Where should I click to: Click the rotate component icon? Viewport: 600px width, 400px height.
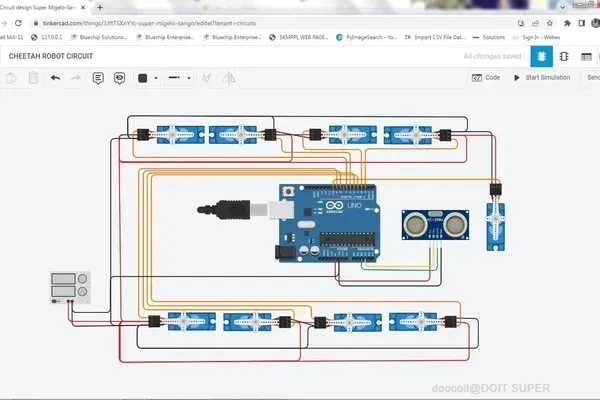click(x=207, y=78)
